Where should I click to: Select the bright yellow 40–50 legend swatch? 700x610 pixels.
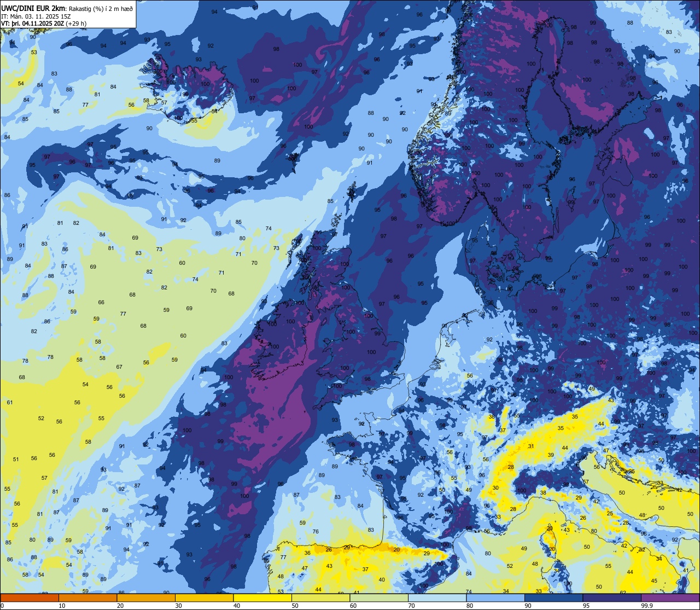262,597
